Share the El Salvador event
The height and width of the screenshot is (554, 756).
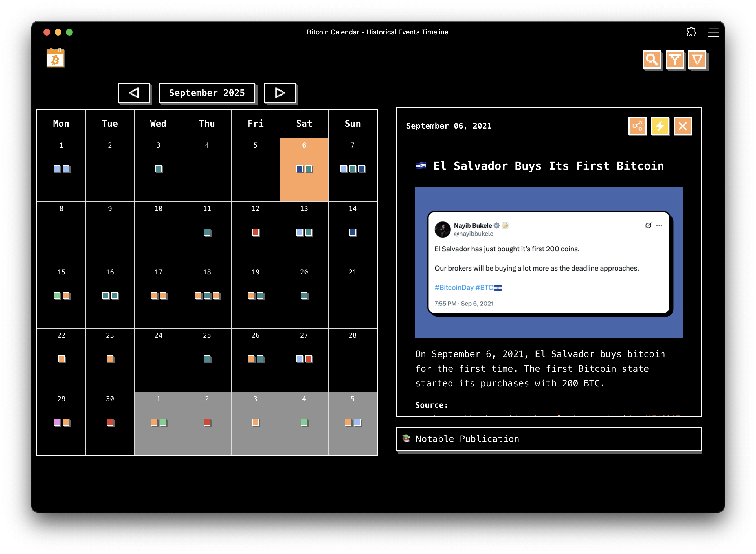click(x=637, y=126)
